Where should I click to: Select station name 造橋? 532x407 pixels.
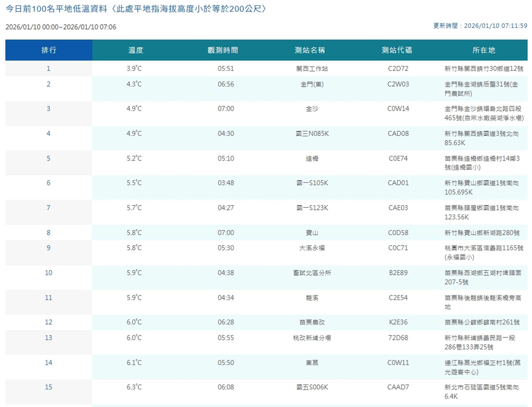coord(312,159)
